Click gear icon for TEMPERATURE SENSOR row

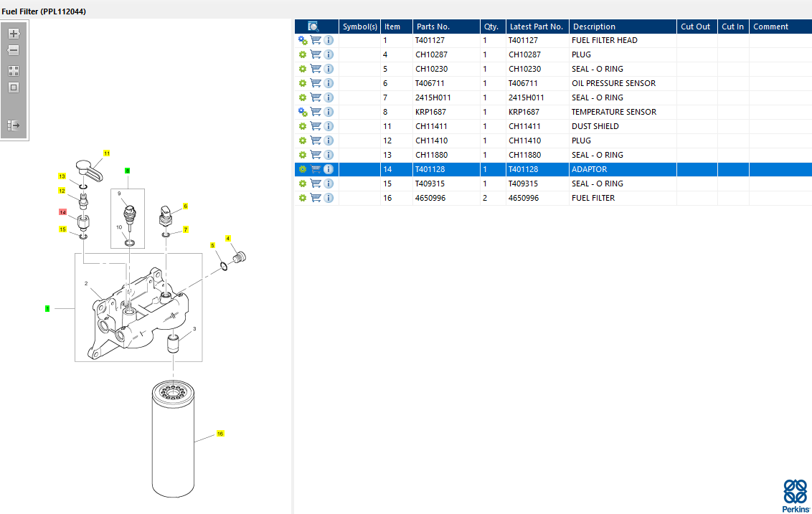(x=303, y=112)
